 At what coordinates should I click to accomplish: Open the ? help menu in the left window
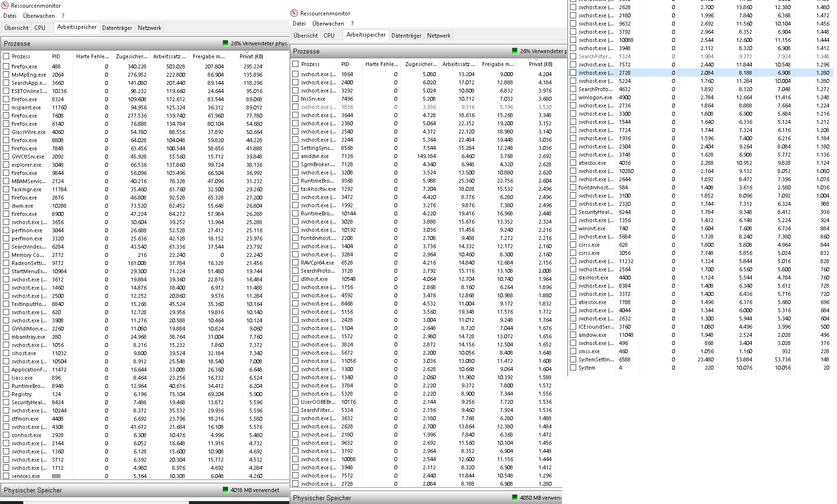tap(63, 16)
